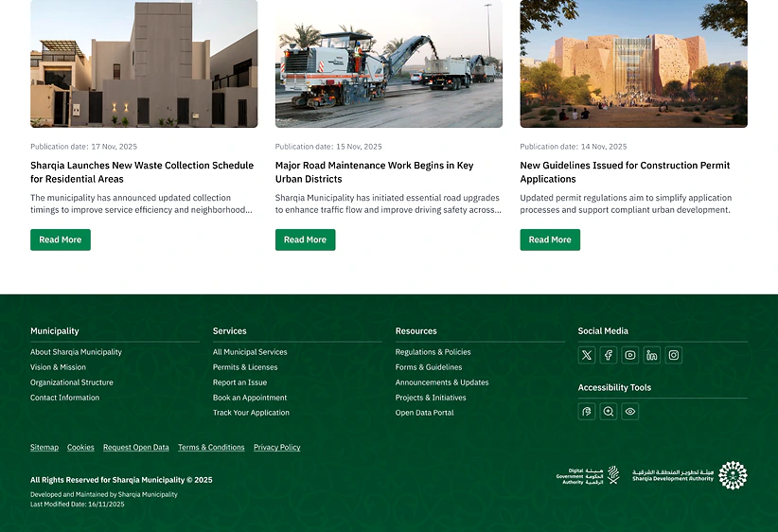Click Last Modified Date 16/11/2025 text
The height and width of the screenshot is (532, 778).
(x=78, y=505)
